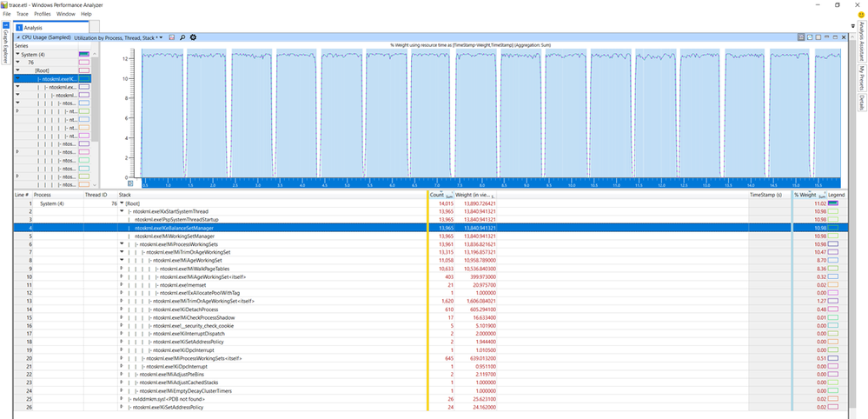Image resolution: width=868 pixels, height=419 pixels.
Task: Collapse the [Root] row in the table
Action: click(122, 203)
